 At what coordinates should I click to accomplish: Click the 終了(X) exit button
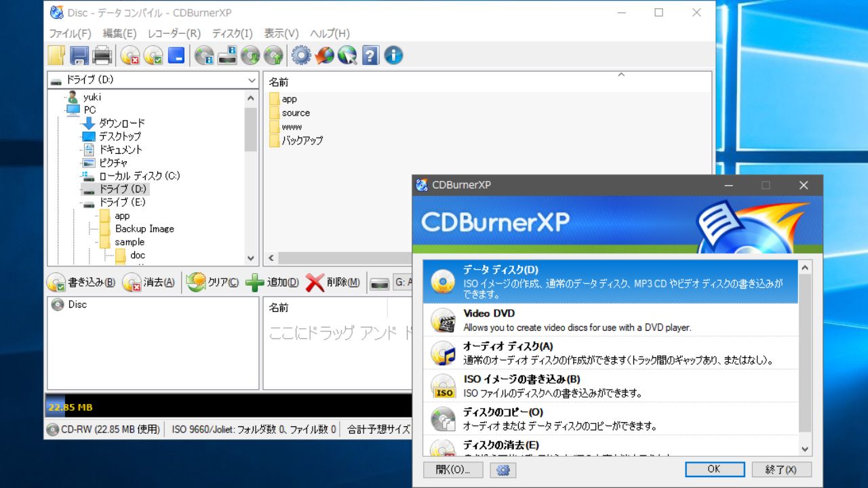click(x=781, y=469)
